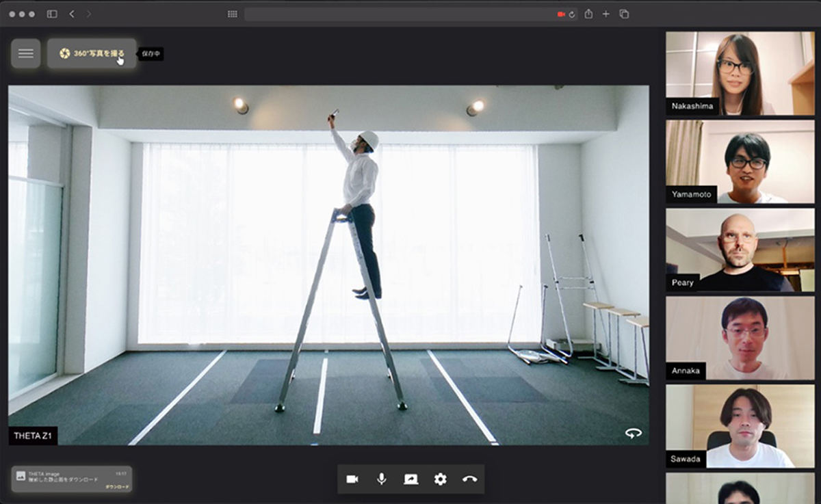Open the browser start page grid

[x=233, y=14]
